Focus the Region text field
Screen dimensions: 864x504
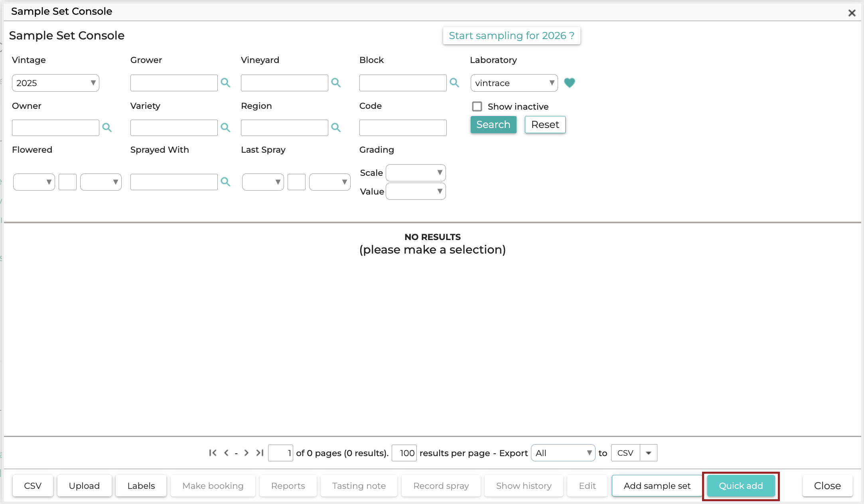[284, 128]
